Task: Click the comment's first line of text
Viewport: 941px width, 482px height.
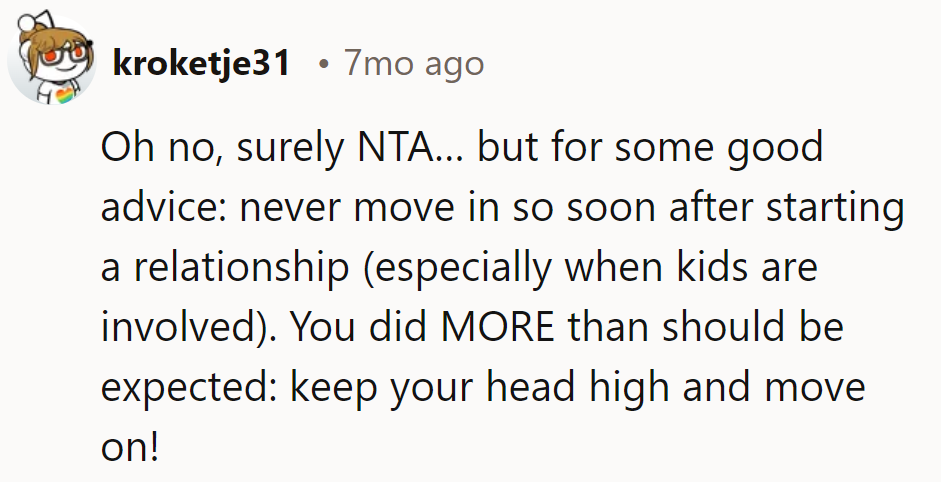Action: click(x=461, y=149)
